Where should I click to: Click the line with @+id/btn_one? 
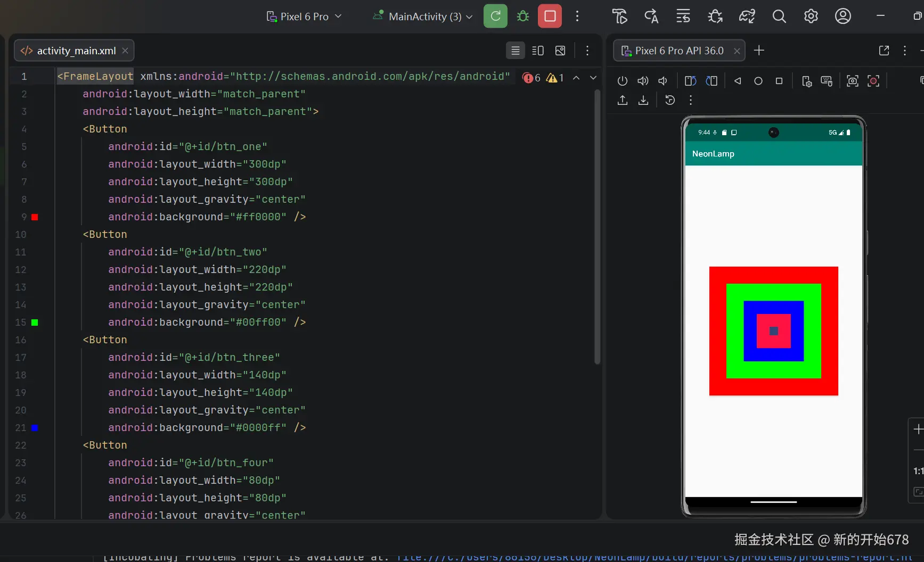pos(187,147)
